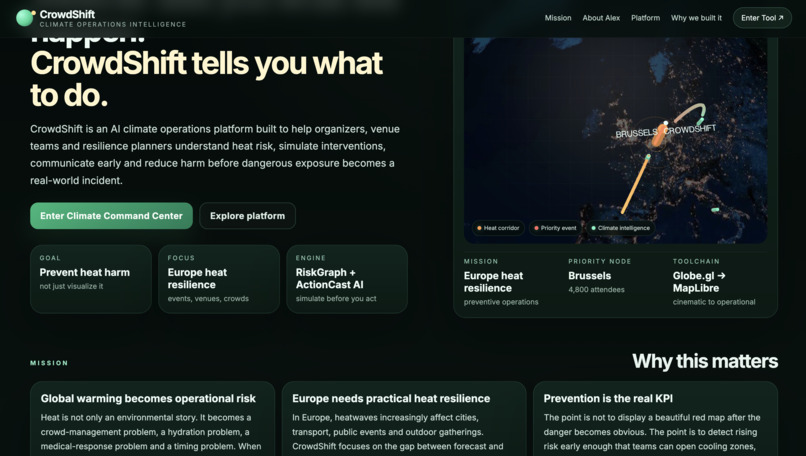The width and height of the screenshot is (806, 456).
Task: Click the BRUSSELS label on the globe
Action: click(636, 133)
